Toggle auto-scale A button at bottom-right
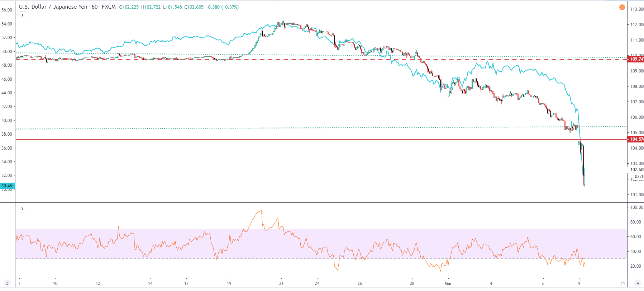 638,283
